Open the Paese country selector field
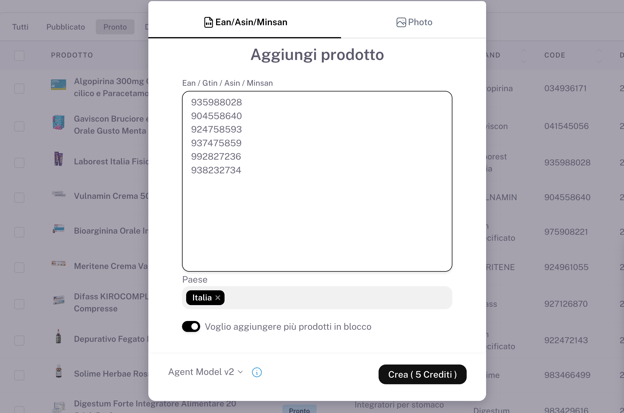The image size is (624, 413). 317,298
